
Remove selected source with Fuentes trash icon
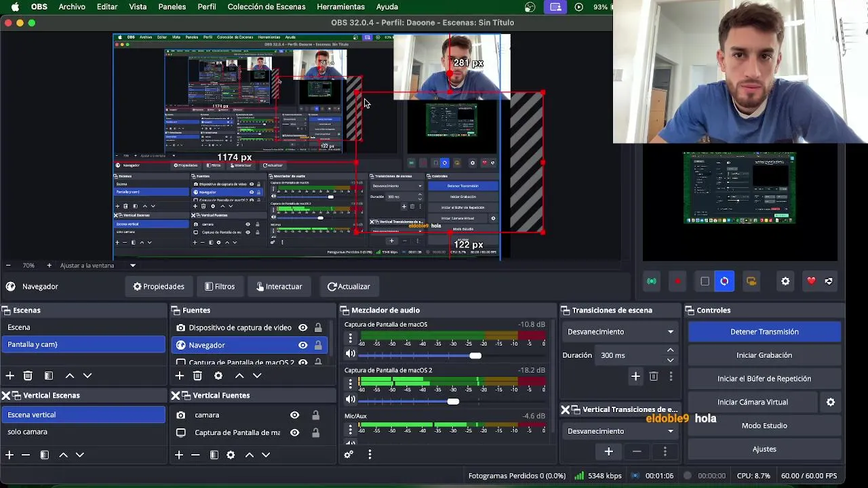click(197, 375)
